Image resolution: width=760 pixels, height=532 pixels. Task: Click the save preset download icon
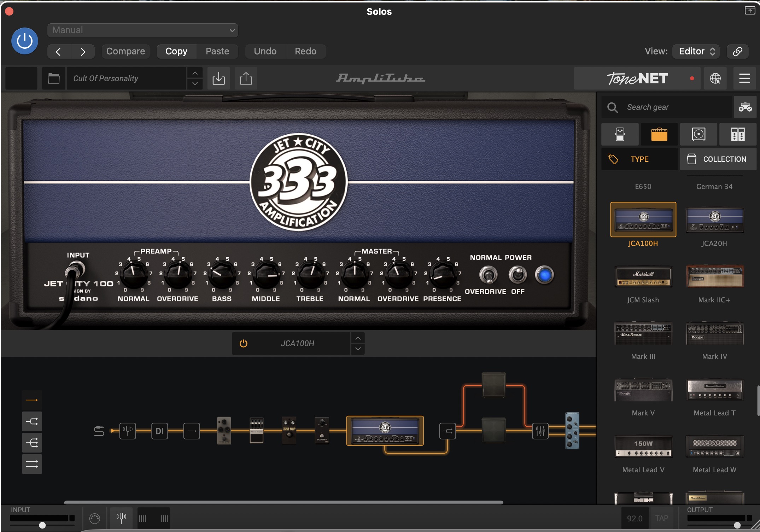pyautogui.click(x=218, y=78)
